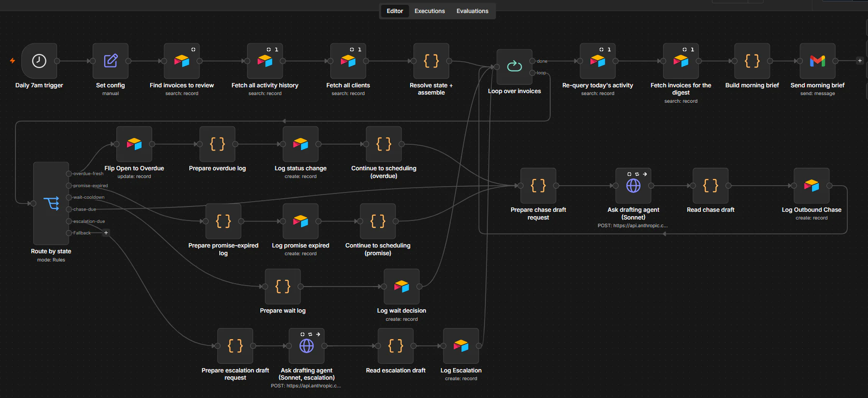Open the Daily 7am trigger clock node
Screen dimensions: 868x398
coord(39,61)
